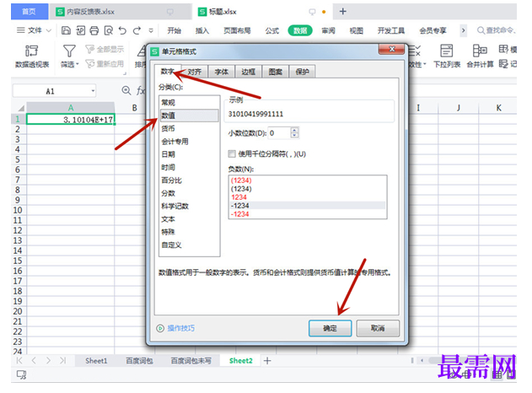Click the 确定 button
The width and height of the screenshot is (532, 393).
tap(330, 328)
